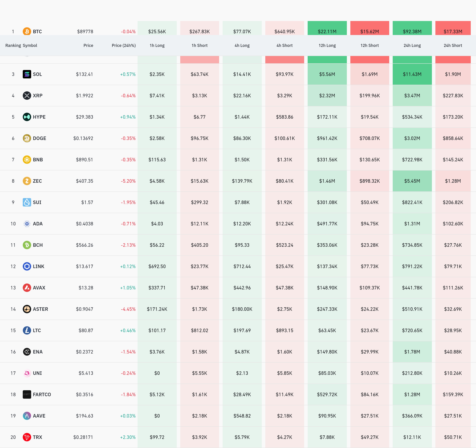The width and height of the screenshot is (476, 448).
Task: Click the Uniswap UNI icon
Action: pos(27,373)
